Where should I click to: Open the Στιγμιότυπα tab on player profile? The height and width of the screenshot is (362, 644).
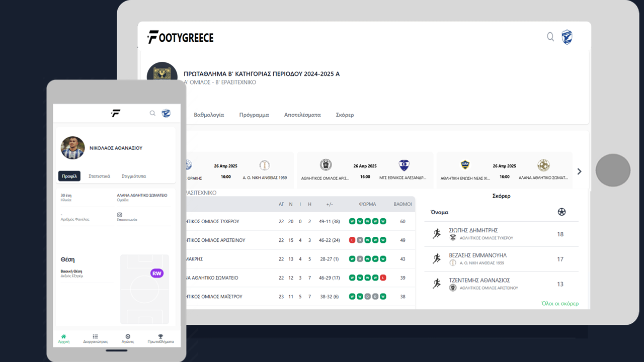(134, 176)
